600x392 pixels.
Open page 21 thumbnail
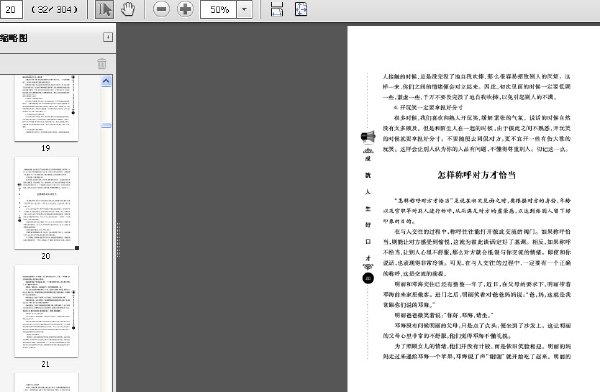pos(46,311)
